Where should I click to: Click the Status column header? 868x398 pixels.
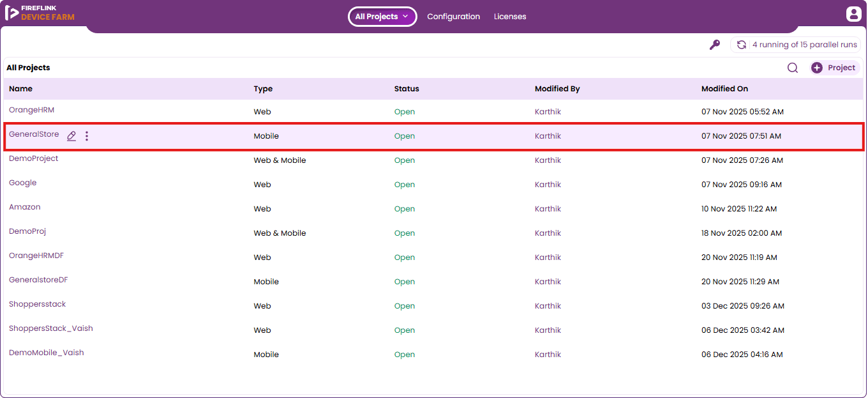(x=407, y=89)
